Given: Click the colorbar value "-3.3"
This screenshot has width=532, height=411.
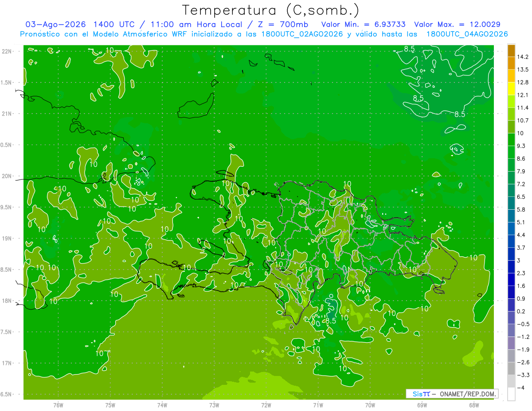Looking at the screenshot, I should 523,375.
